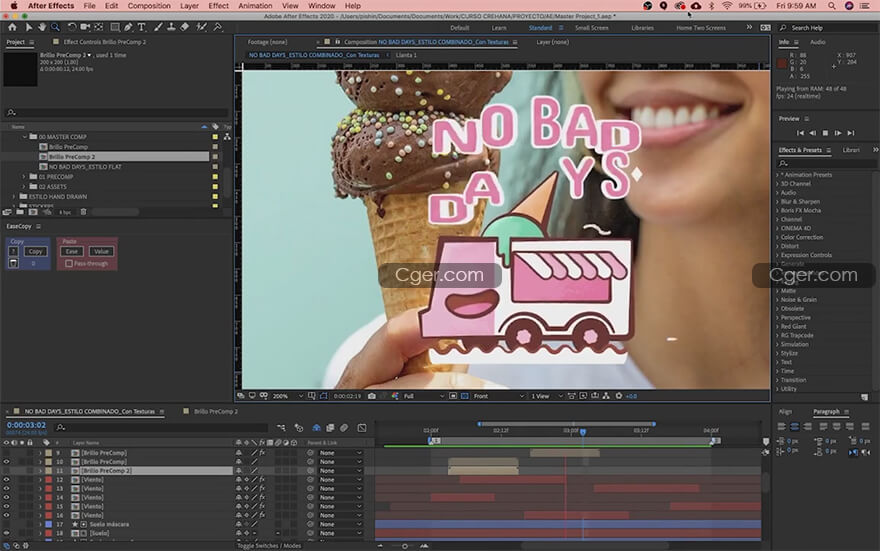Image resolution: width=880 pixels, height=551 pixels.
Task: Jump to last frame in Preview panel
Action: point(851,133)
